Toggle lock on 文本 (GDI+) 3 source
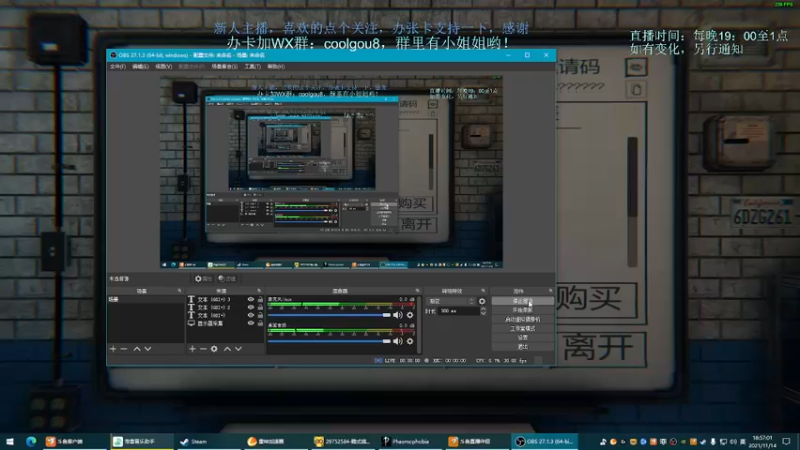Viewport: 800px width, 450px height. tap(260, 299)
